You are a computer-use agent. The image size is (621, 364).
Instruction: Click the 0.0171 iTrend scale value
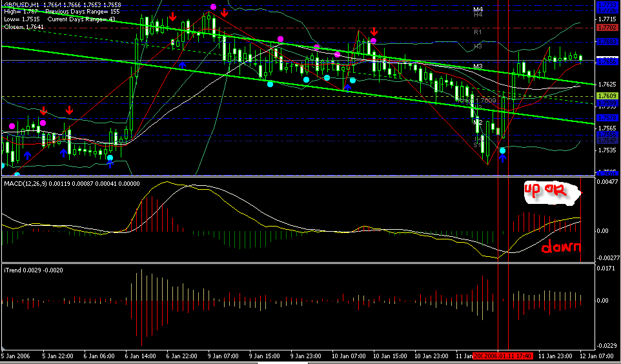(607, 268)
